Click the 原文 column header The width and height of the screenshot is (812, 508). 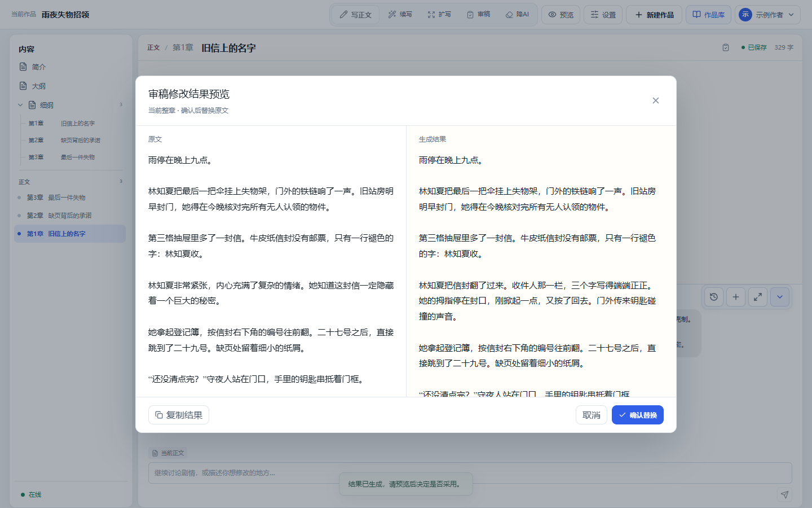coord(155,139)
